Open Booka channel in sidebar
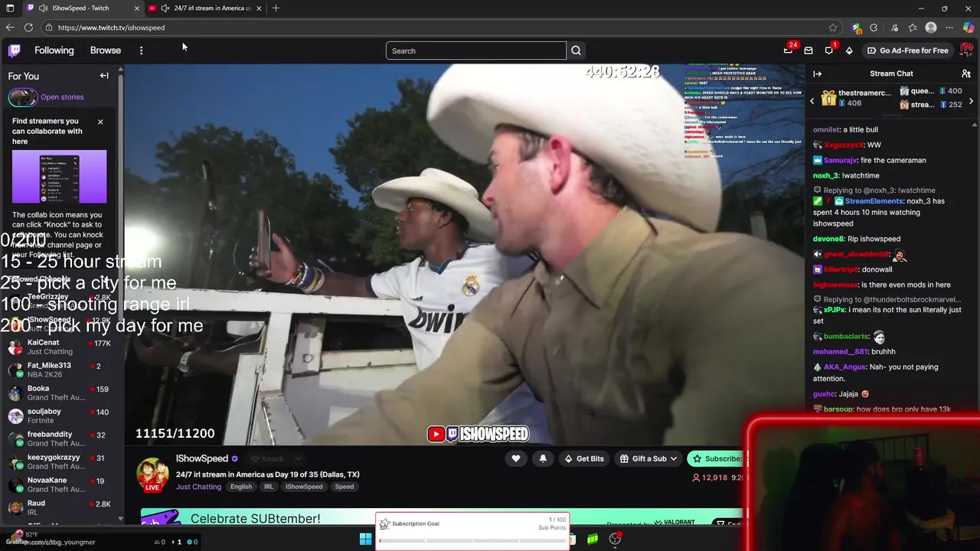 61,393
